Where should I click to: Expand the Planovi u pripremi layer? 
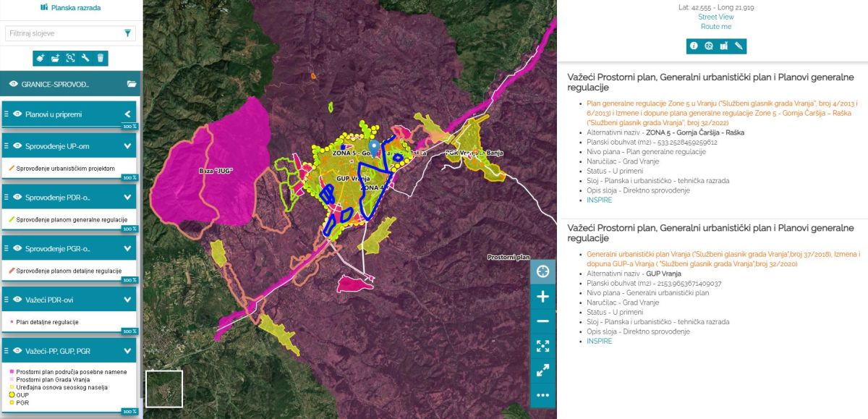(127, 114)
